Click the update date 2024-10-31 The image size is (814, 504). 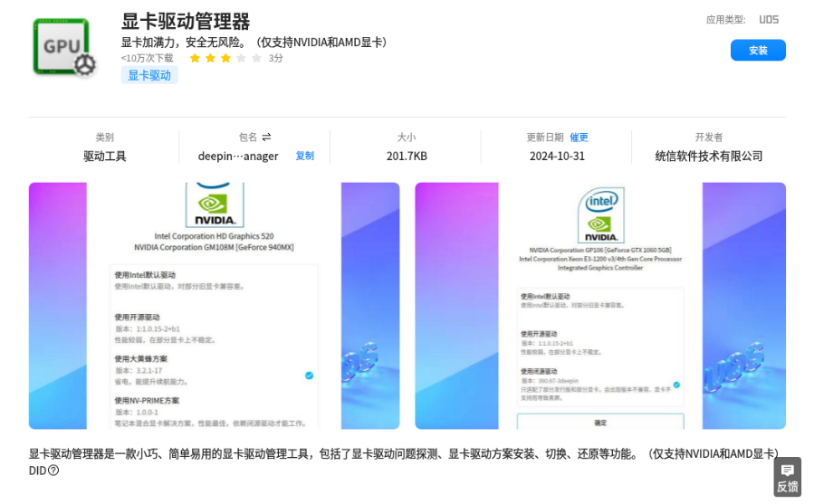(557, 157)
